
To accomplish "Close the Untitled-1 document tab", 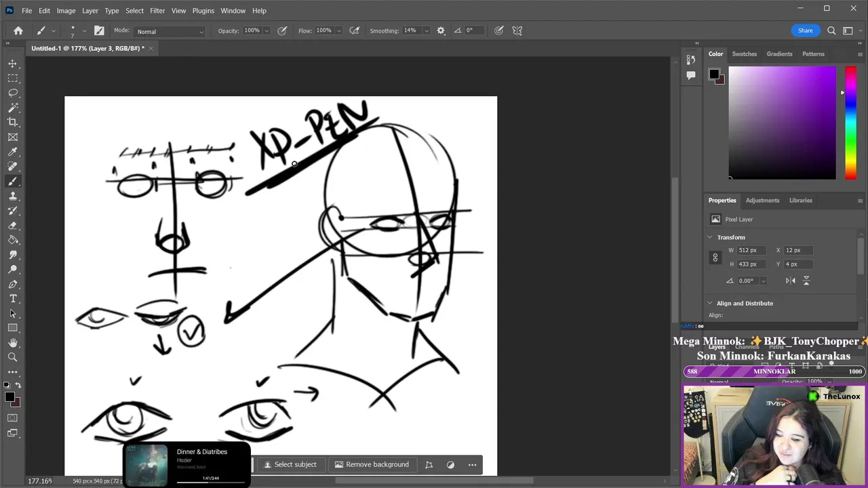I will (x=151, y=48).
